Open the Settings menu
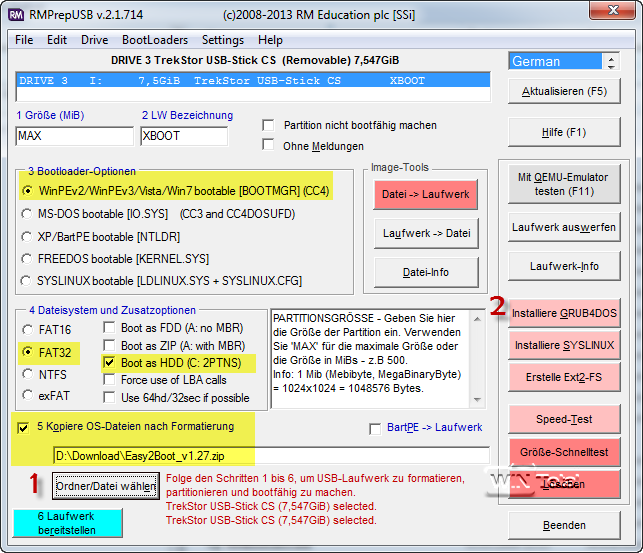 223,40
